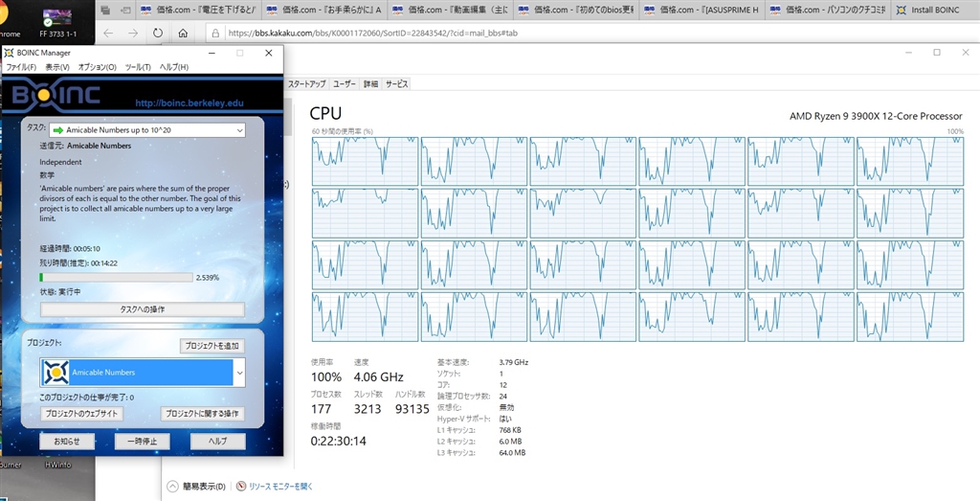Click the tab actions icon left of the browser tabs
The width and height of the screenshot is (980, 501).
(105, 10)
